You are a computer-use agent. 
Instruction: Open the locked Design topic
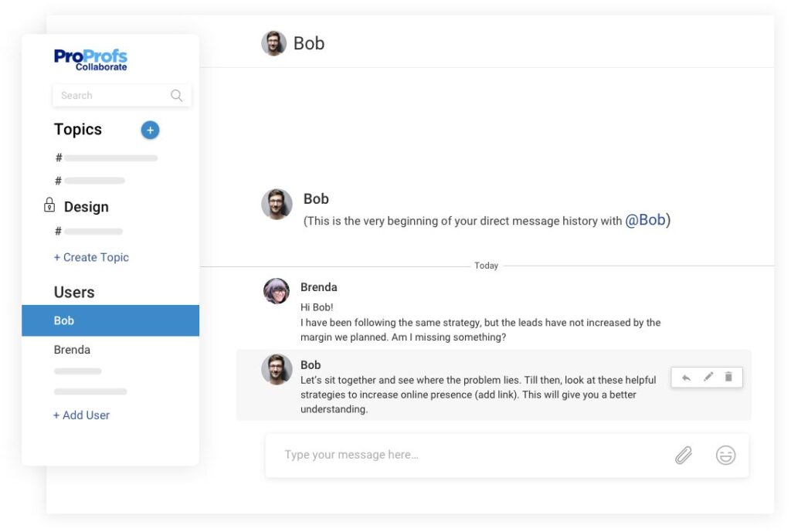(86, 207)
